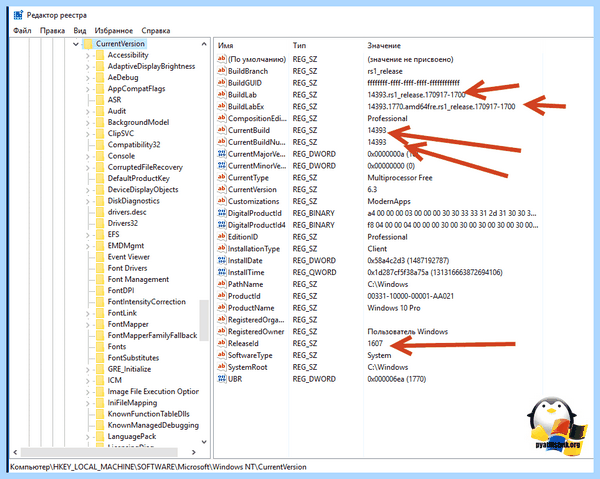The height and width of the screenshot is (479, 600).
Task: Click the BuildLab value icon
Action: coord(222,94)
